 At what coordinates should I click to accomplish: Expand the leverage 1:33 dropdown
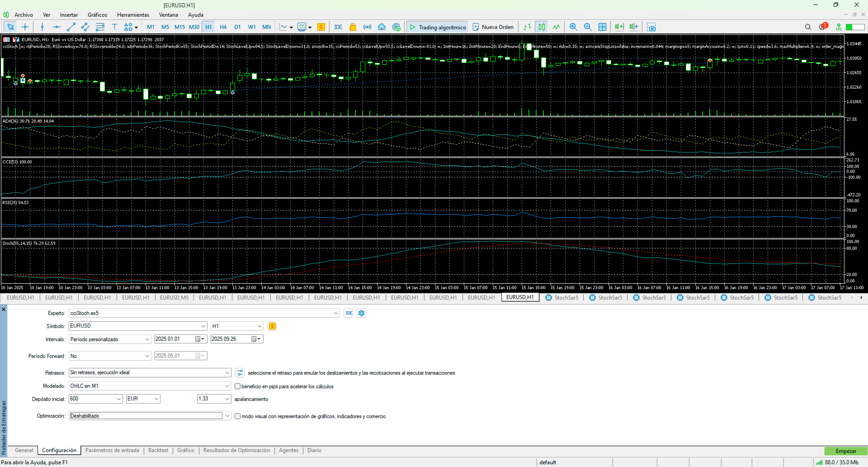pyautogui.click(x=227, y=399)
